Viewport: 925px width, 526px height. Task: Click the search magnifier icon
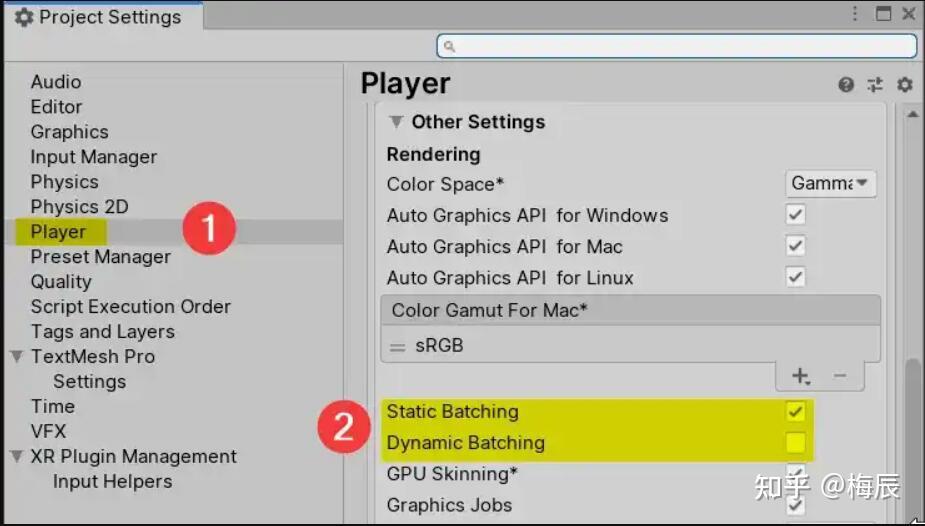pos(449,46)
